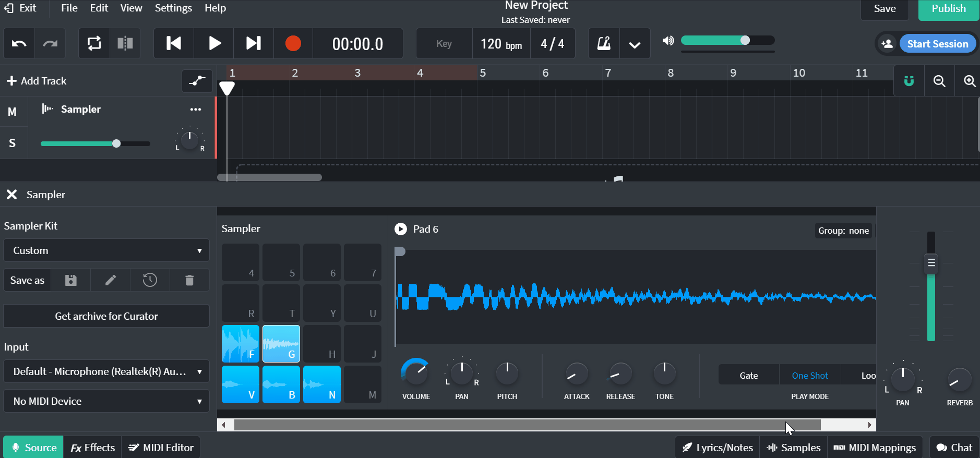
Task: Start a live session
Action: (937, 44)
